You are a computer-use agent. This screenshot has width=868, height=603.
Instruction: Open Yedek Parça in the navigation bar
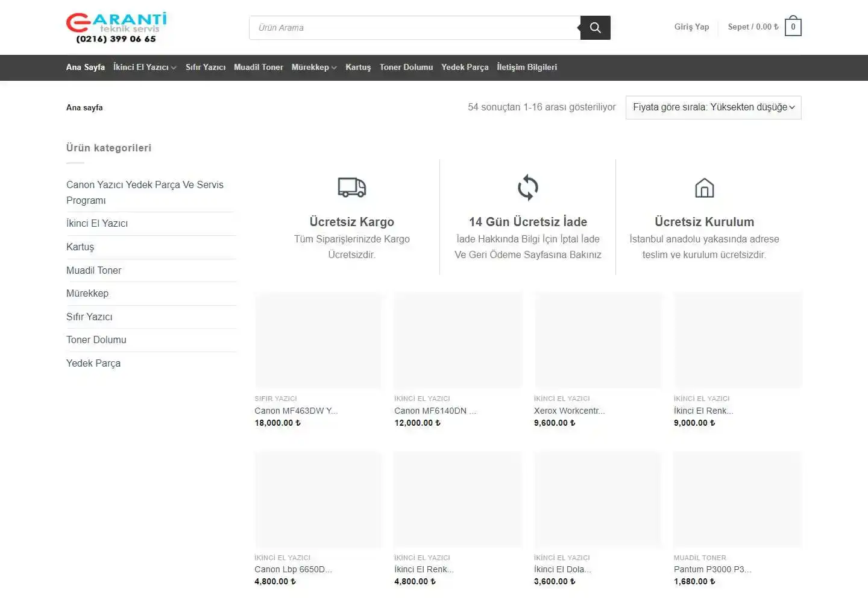coord(465,67)
